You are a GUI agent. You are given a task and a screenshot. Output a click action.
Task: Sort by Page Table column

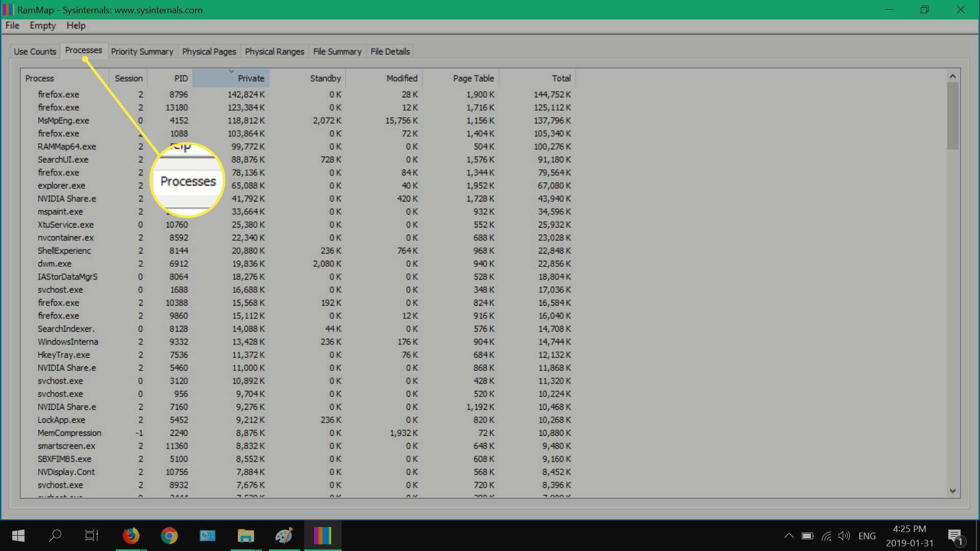point(473,78)
